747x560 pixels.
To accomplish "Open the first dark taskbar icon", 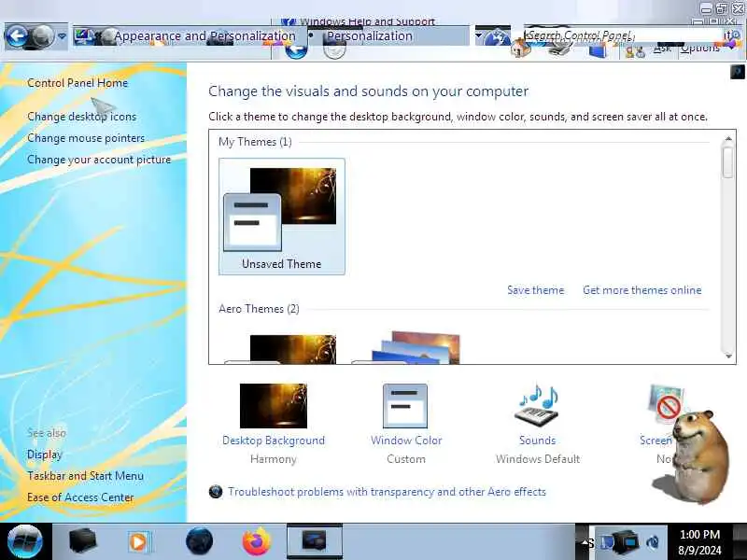I will (x=82, y=541).
